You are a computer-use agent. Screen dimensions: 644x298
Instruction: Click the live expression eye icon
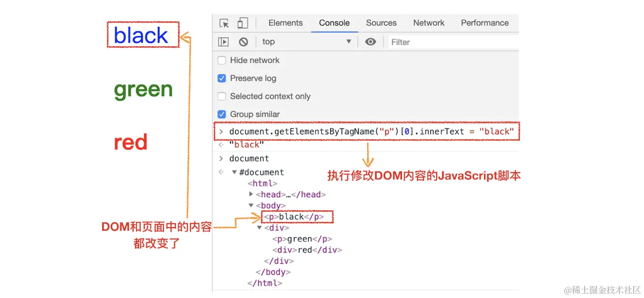370,42
